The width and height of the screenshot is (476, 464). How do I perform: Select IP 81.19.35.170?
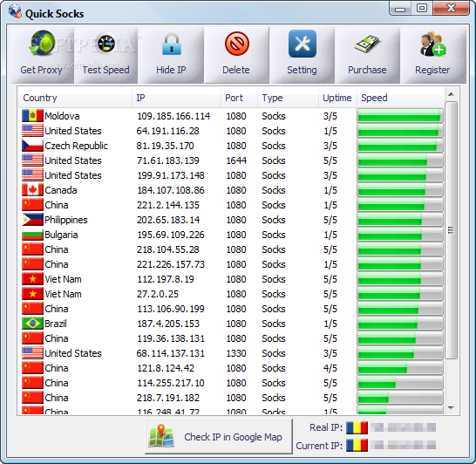click(x=165, y=146)
